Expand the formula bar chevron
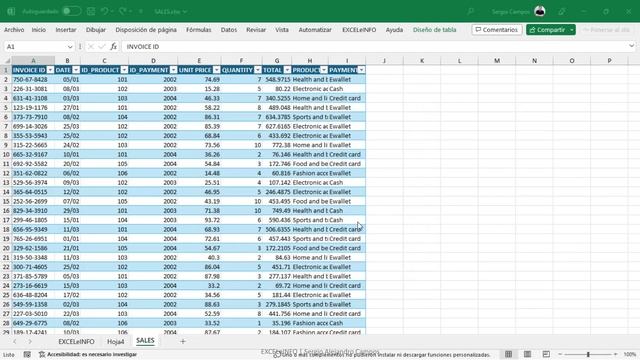Screen dimensions: 640x360 coord(632,46)
